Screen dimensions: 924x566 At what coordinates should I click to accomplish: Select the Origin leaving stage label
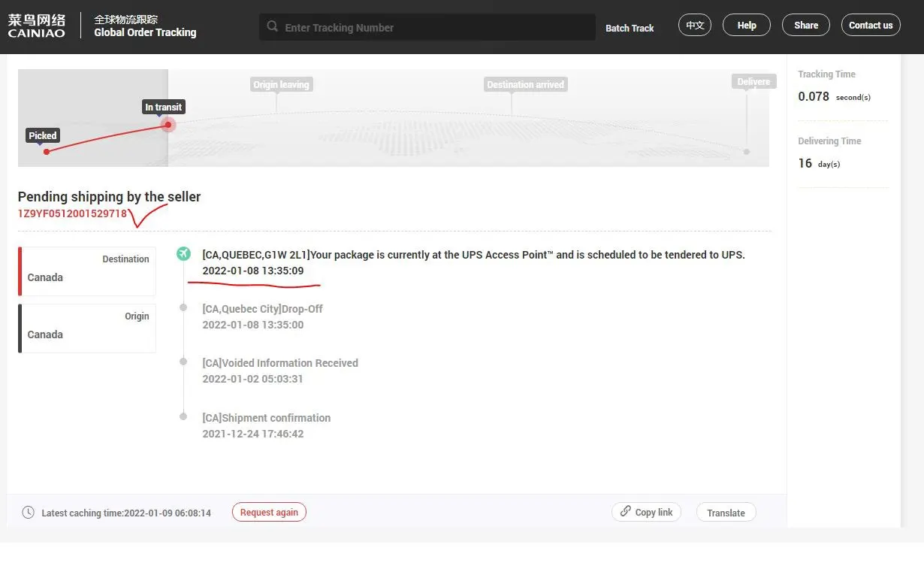tap(281, 84)
